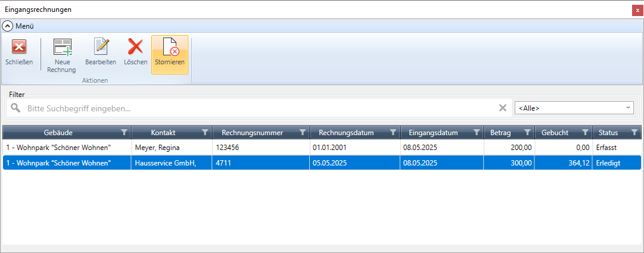Open the Rechnungsdatum column filter dropdown

[x=393, y=132]
